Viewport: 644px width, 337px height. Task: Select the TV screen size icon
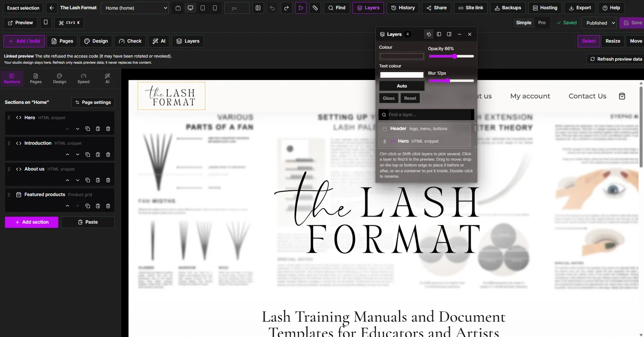[178, 8]
